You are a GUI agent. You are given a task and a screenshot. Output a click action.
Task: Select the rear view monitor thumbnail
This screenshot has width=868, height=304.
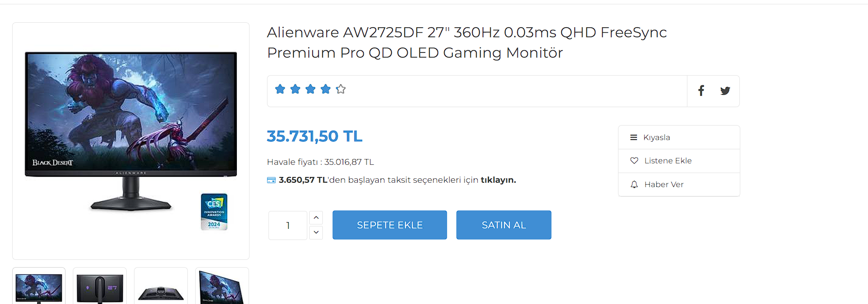(100, 287)
